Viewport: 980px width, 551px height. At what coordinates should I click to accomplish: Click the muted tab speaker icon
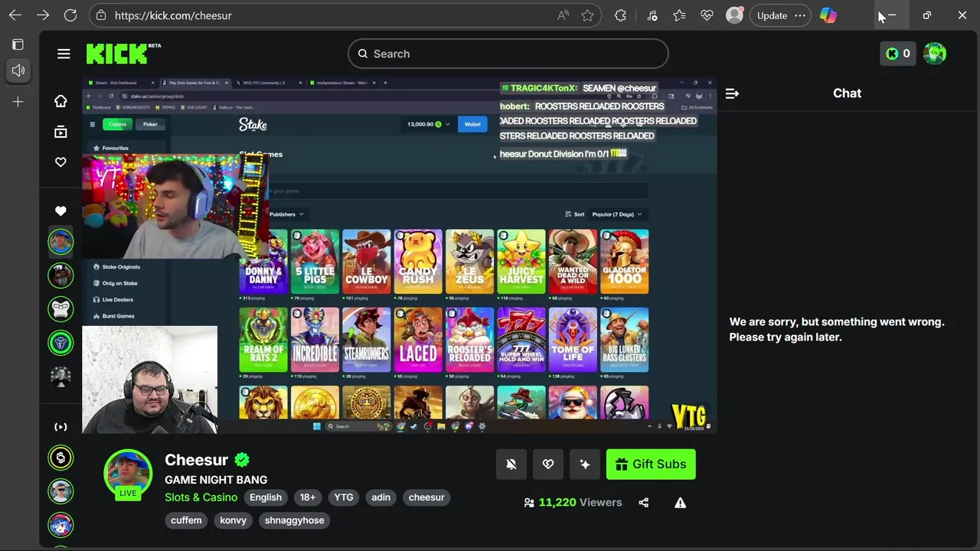[18, 70]
